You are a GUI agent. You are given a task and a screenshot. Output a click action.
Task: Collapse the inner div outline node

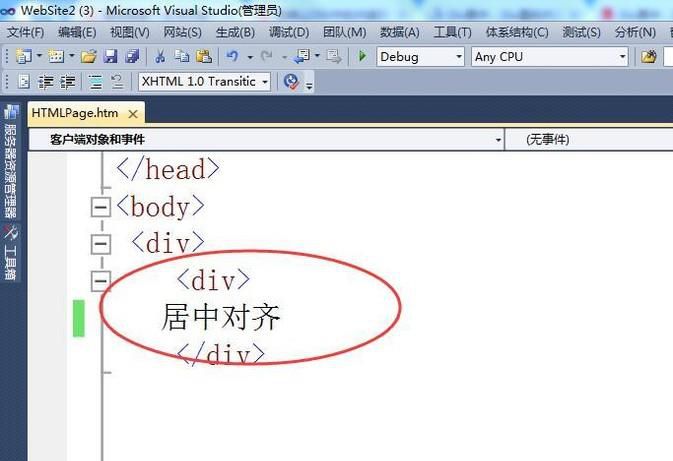(100, 280)
